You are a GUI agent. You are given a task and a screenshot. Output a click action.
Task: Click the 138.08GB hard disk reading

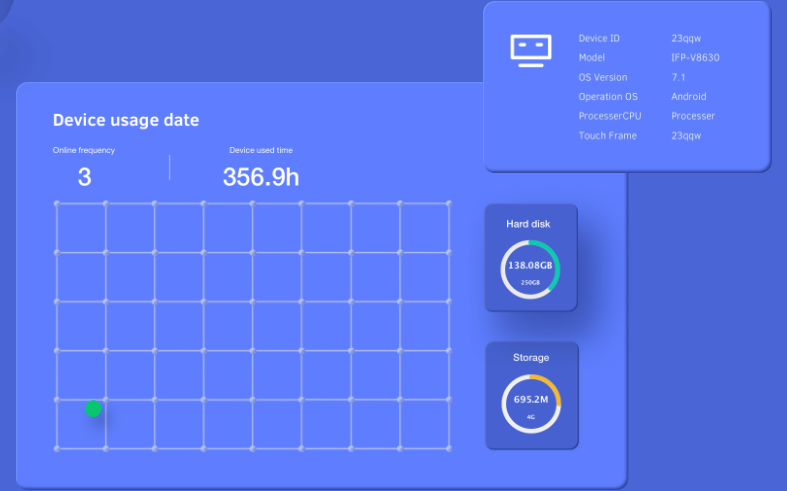click(x=530, y=266)
